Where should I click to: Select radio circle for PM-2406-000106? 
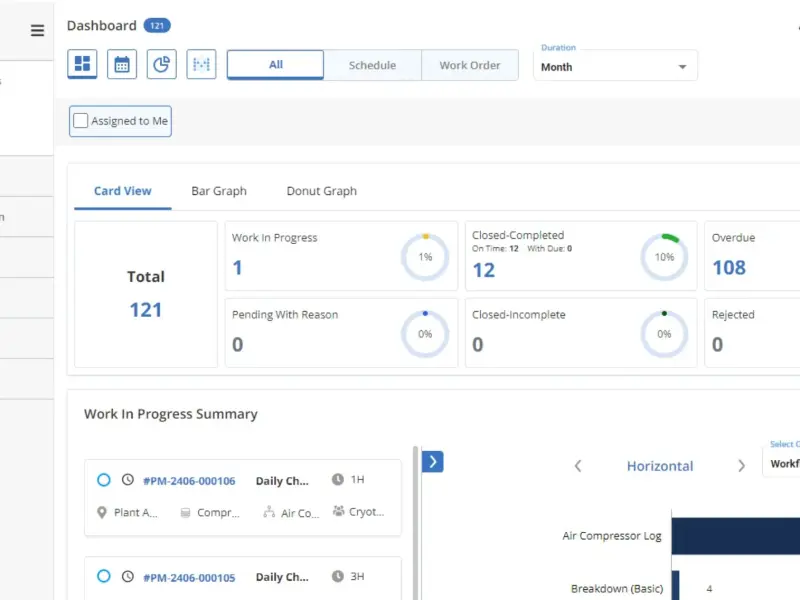pos(104,480)
